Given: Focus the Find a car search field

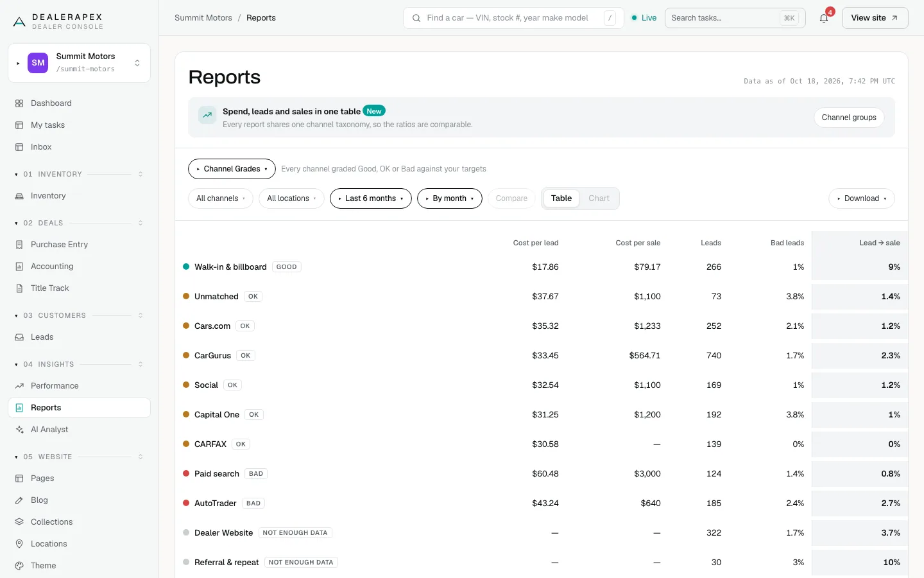Looking at the screenshot, I should tap(513, 18).
